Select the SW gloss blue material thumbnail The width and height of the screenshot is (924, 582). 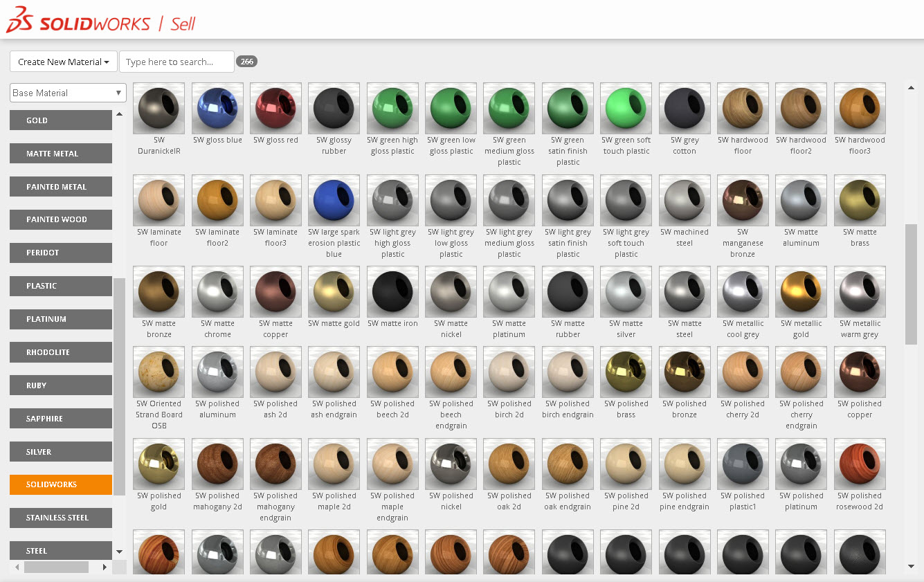[217, 108]
